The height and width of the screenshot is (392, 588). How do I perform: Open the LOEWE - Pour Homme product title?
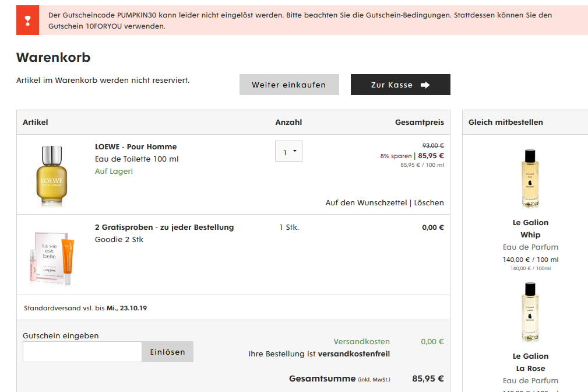click(x=136, y=147)
